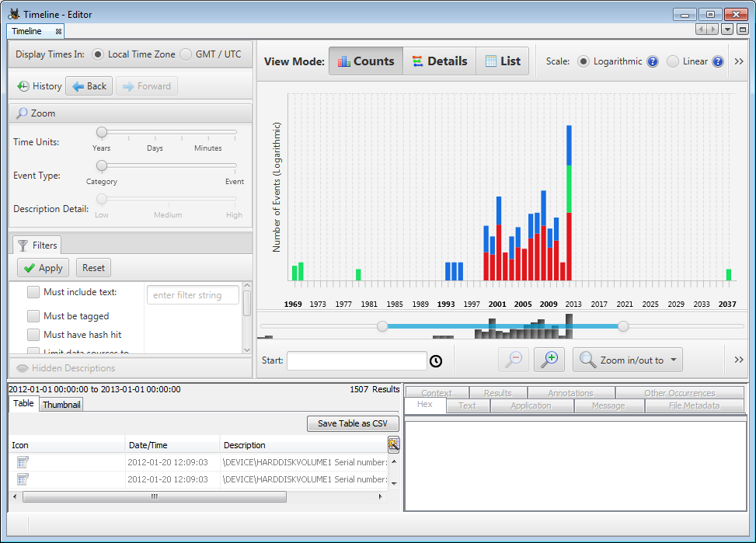Select the GMT / UTC radio button
This screenshot has width=756, height=543.
tap(186, 54)
